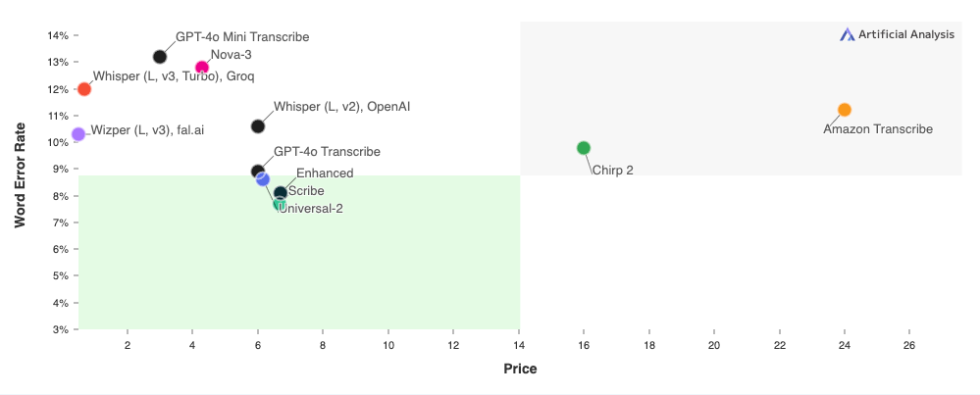The width and height of the screenshot is (980, 395).
Task: Select the pink Nova-3 data point
Action: pyautogui.click(x=202, y=68)
